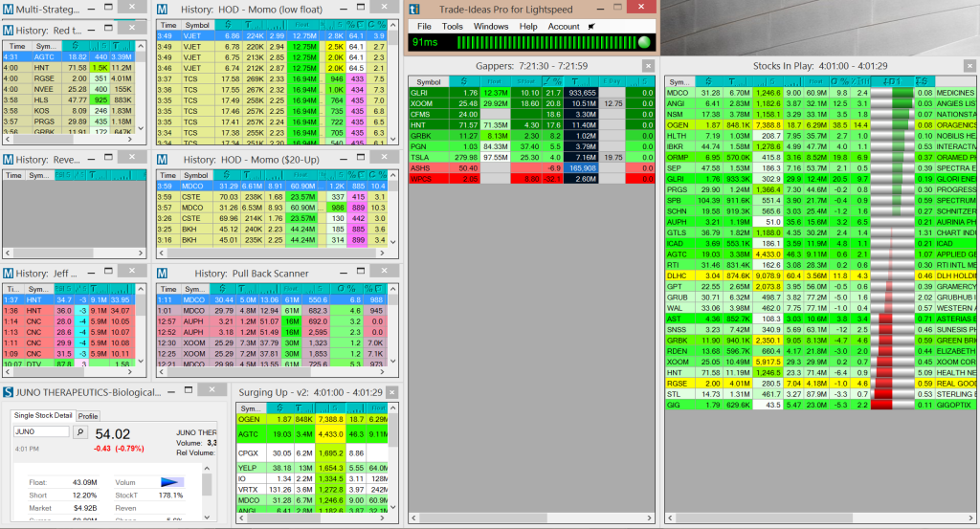The image size is (980, 529).
Task: Click Gappers short float column header icon
Action: coord(525,82)
